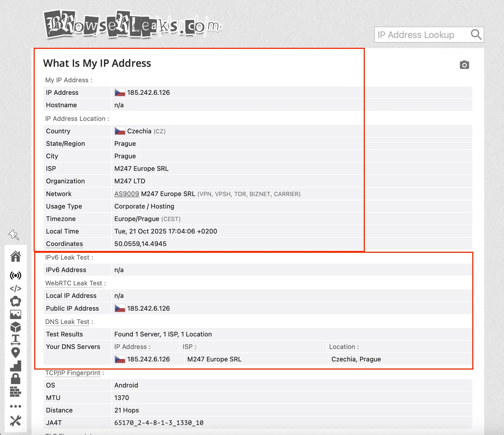Open Tools via the wrench icon
The width and height of the screenshot is (504, 435).
click(x=16, y=421)
